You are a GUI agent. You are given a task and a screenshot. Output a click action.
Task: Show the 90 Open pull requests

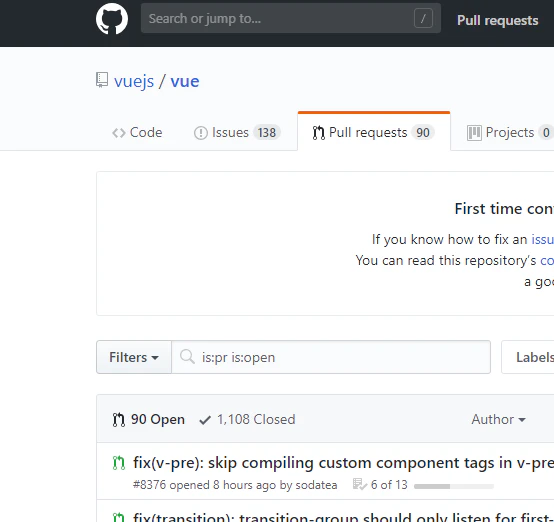(149, 420)
